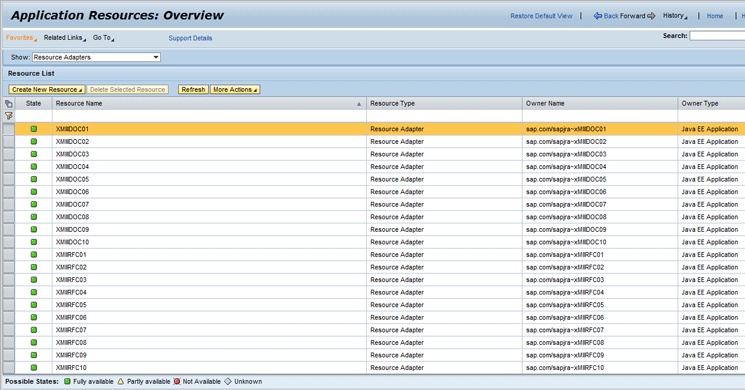This screenshot has width=745, height=390.
Task: Click the Resource Name sort arrow
Action: click(x=359, y=104)
